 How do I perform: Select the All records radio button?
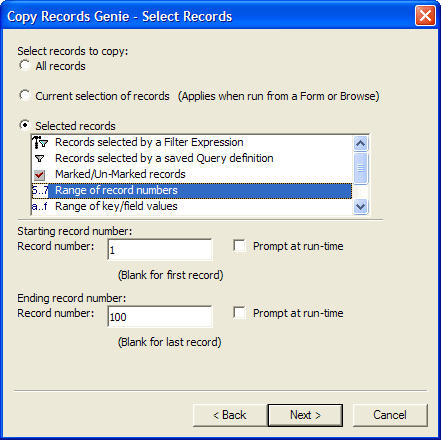[25, 65]
